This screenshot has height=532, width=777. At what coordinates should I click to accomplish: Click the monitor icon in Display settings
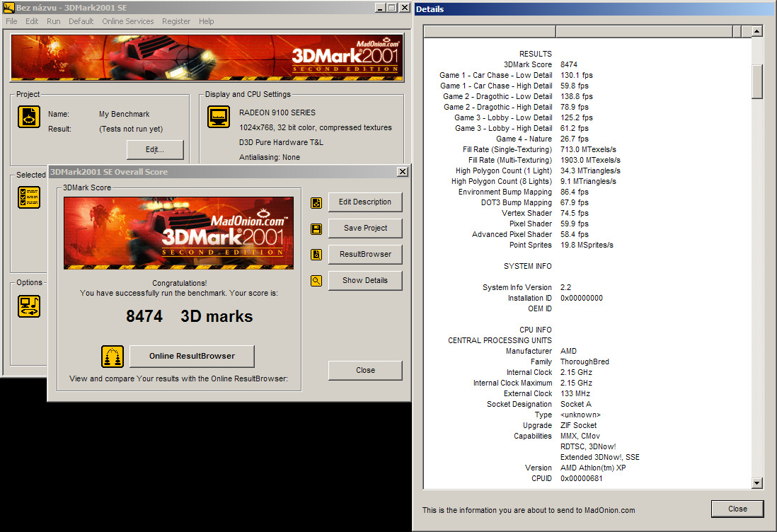coord(219,117)
